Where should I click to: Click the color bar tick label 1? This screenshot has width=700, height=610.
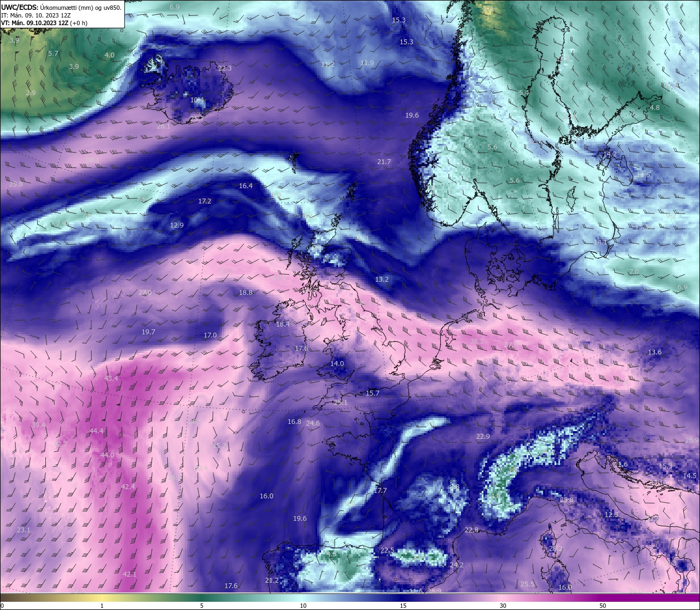coord(102,606)
